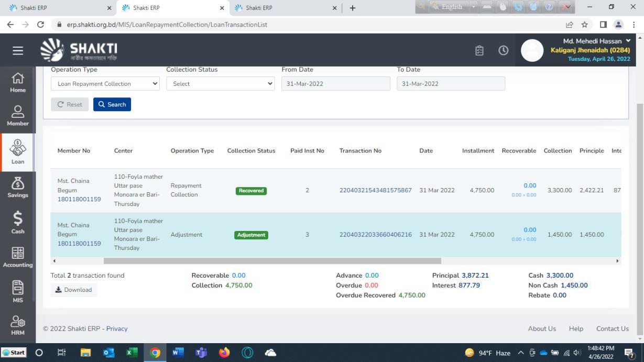Go back with the browser back arrow
This screenshot has height=362, width=644.
click(x=10, y=25)
